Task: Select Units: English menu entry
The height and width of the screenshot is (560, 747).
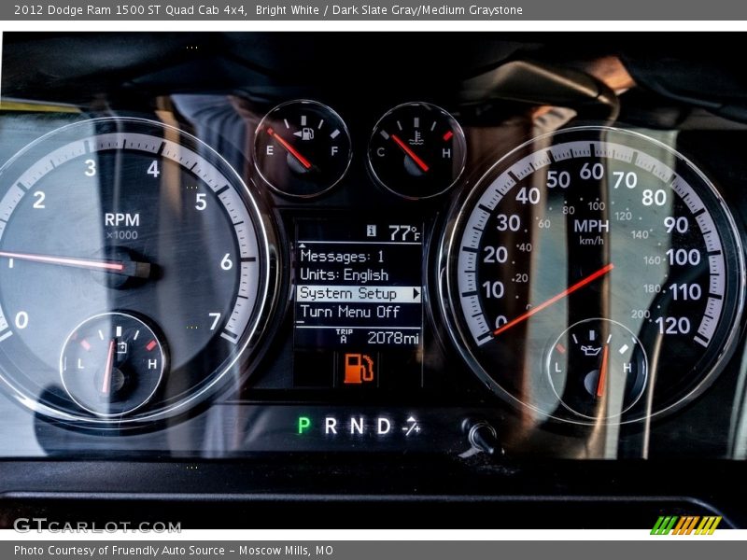Action: [x=344, y=274]
